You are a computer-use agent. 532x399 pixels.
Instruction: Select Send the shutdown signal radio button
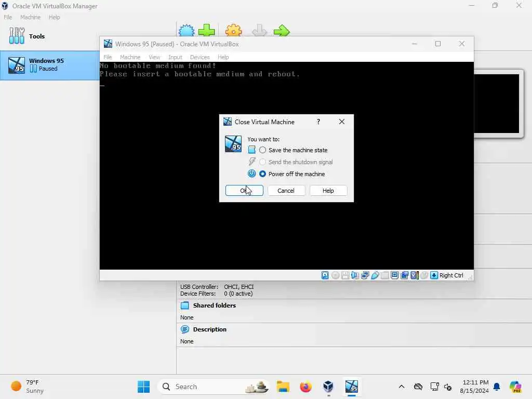coord(262,162)
